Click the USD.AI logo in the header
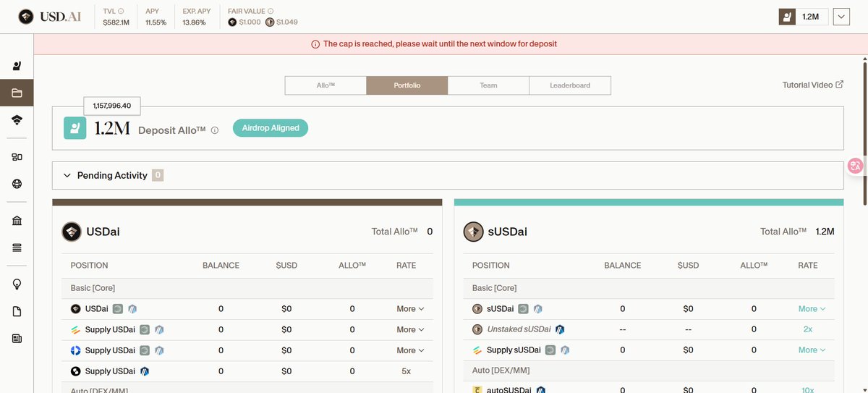 [x=50, y=16]
